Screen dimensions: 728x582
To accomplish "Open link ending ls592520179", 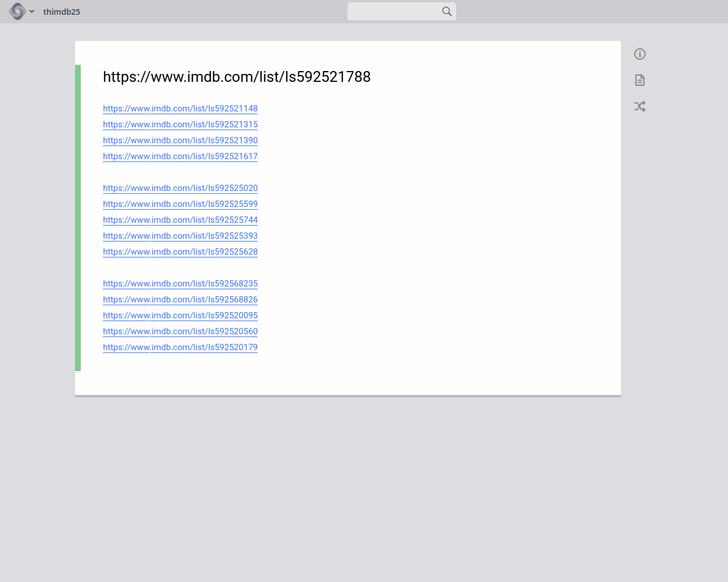I will pyautogui.click(x=180, y=347).
